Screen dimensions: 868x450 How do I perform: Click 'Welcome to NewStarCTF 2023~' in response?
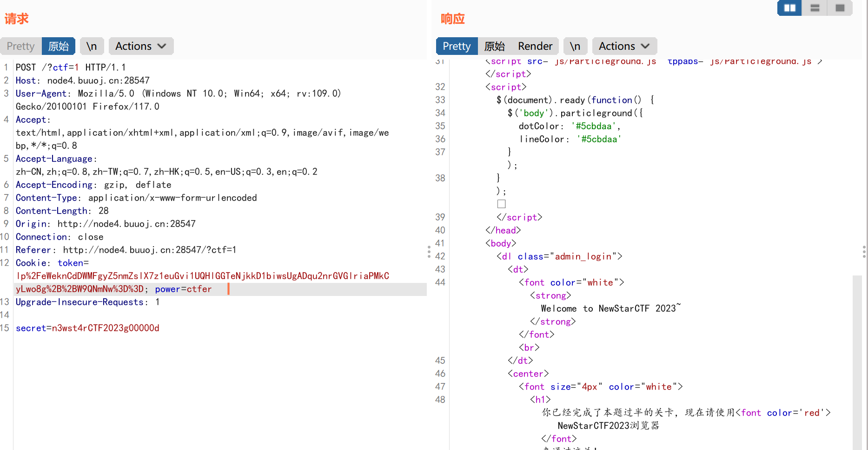click(610, 309)
